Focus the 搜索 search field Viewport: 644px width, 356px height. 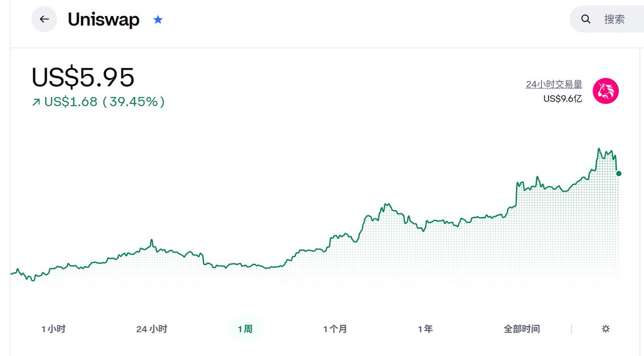point(607,19)
